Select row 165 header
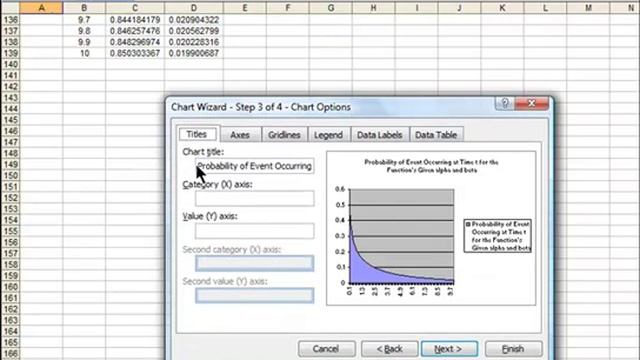 point(10,342)
